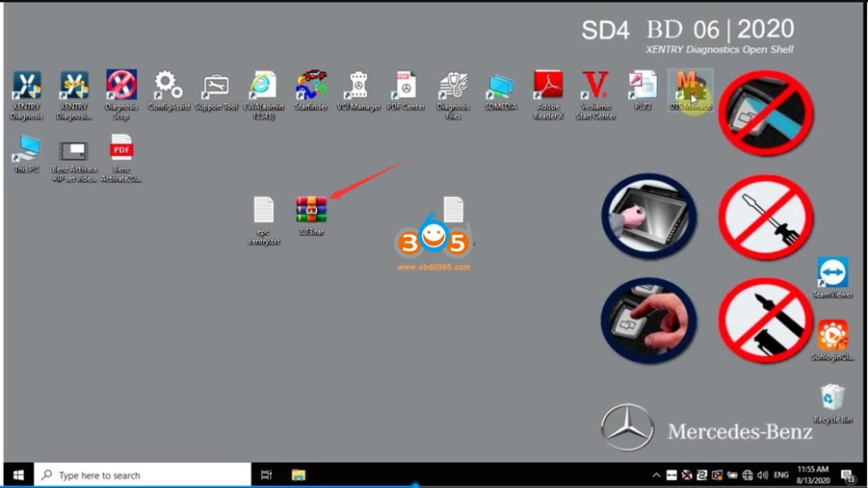868x488 pixels.
Task: Open the clock showing 11:55 AM
Action: (x=813, y=475)
